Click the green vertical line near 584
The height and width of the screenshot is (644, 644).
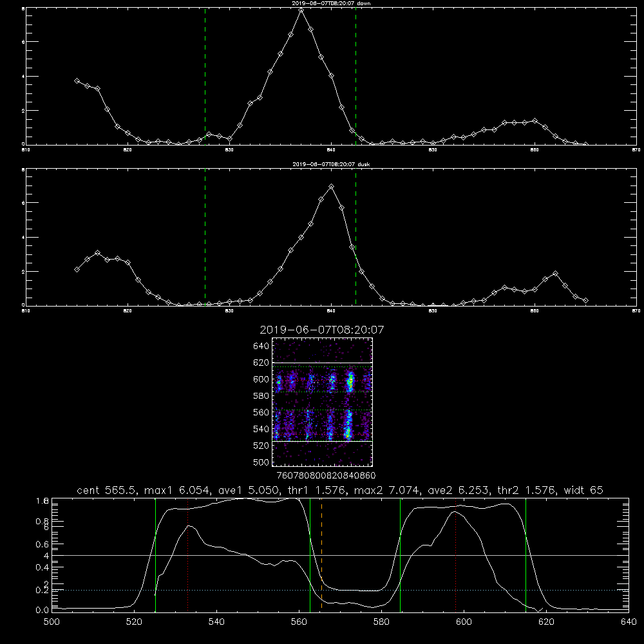pos(401,554)
